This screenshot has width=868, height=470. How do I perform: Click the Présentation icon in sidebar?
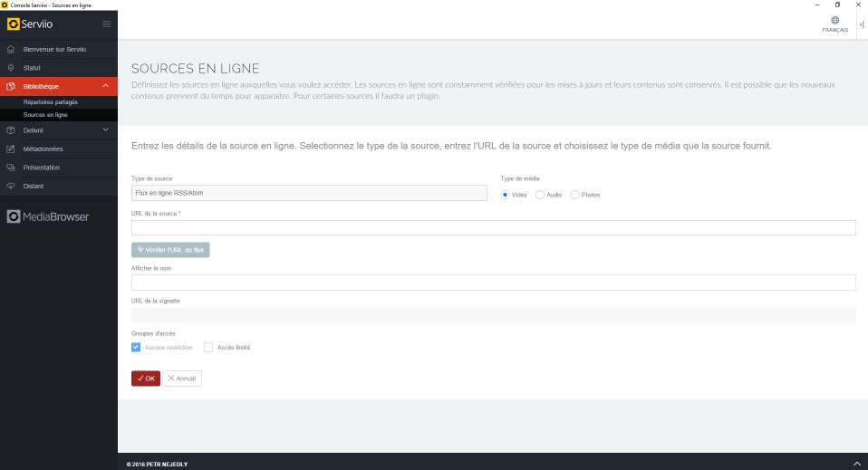[11, 168]
